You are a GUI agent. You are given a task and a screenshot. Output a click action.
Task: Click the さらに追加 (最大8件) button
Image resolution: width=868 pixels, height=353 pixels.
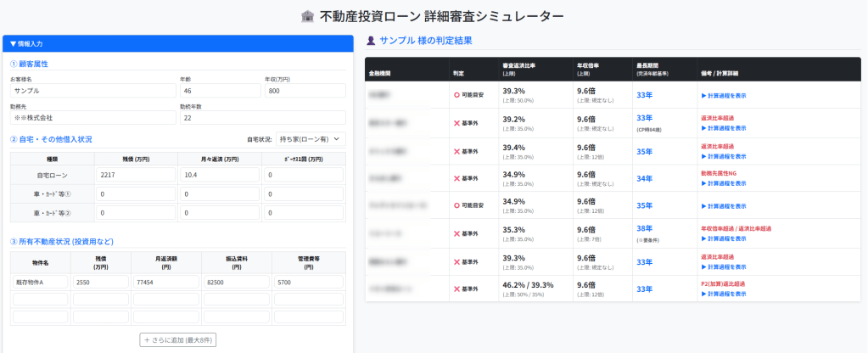(x=177, y=339)
